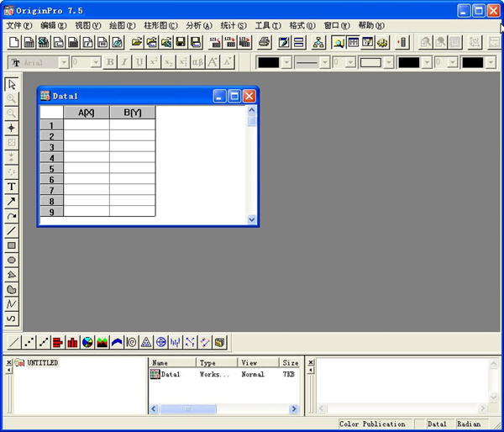Click the last black color swatch in the format toolbar
The width and height of the screenshot is (504, 432).
(x=473, y=62)
